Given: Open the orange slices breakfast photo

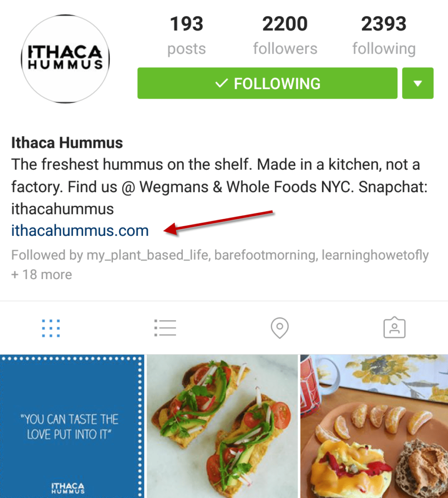Looking at the screenshot, I should (374, 426).
